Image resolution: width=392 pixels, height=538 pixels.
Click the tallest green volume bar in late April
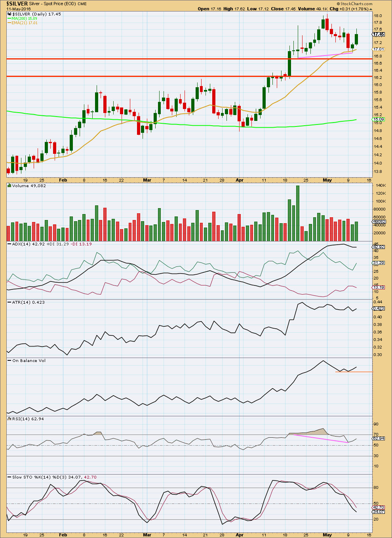(298, 213)
